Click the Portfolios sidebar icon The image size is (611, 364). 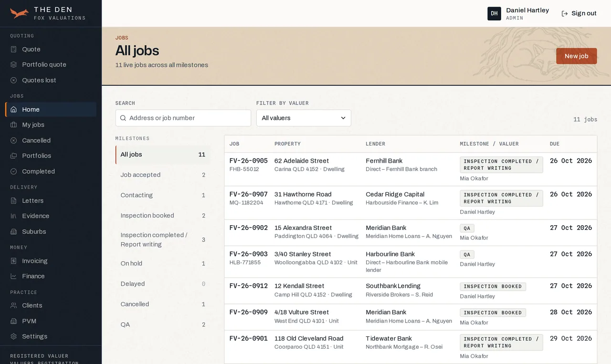14,156
